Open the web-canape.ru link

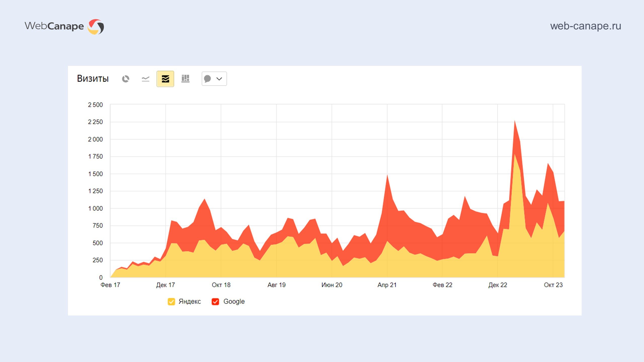585,26
